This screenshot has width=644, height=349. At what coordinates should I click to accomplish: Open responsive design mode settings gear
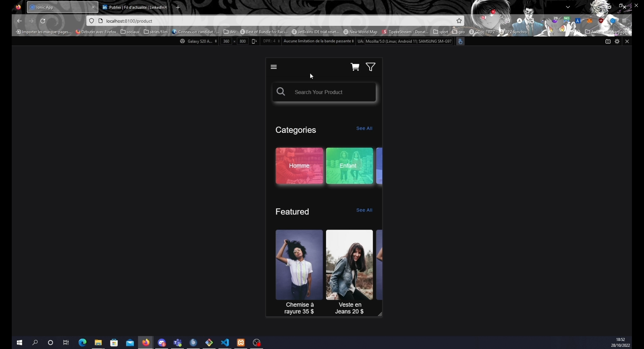[617, 41]
